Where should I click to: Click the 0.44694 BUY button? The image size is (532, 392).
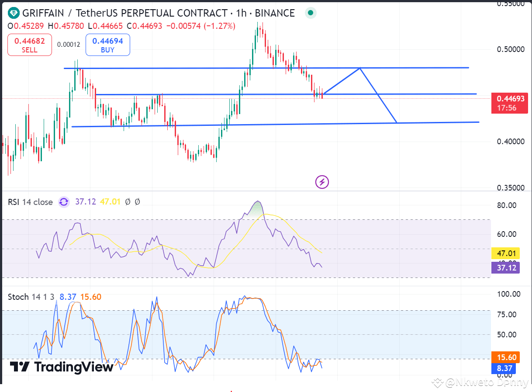pyautogui.click(x=107, y=45)
